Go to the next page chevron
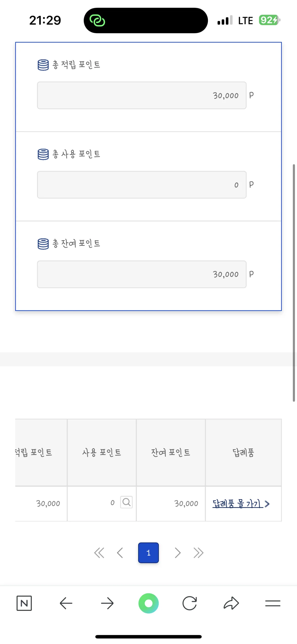 178,553
